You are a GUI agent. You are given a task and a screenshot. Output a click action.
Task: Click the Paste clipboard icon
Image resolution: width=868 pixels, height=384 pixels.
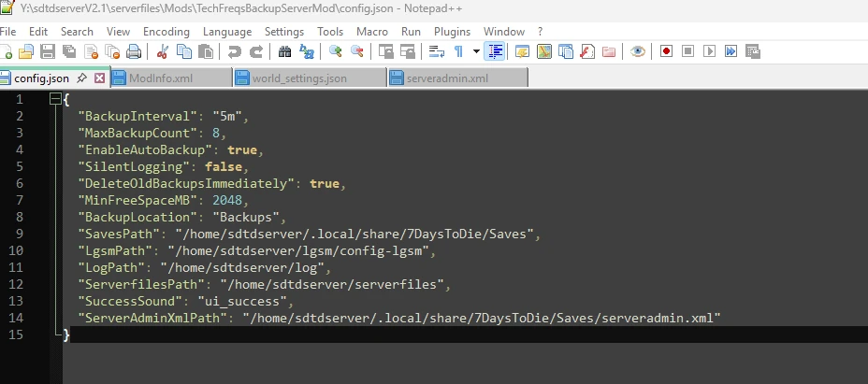coord(206,51)
